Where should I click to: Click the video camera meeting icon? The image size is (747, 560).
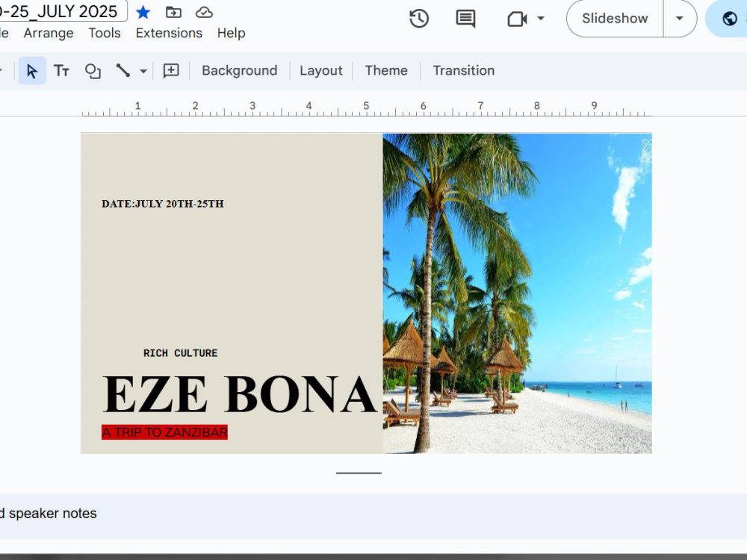click(517, 19)
